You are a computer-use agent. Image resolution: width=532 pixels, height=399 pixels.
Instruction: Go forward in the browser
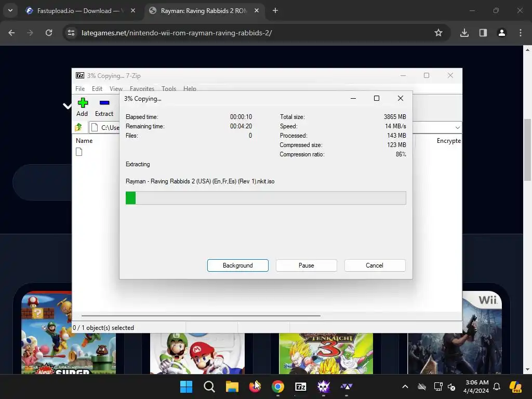click(x=30, y=33)
